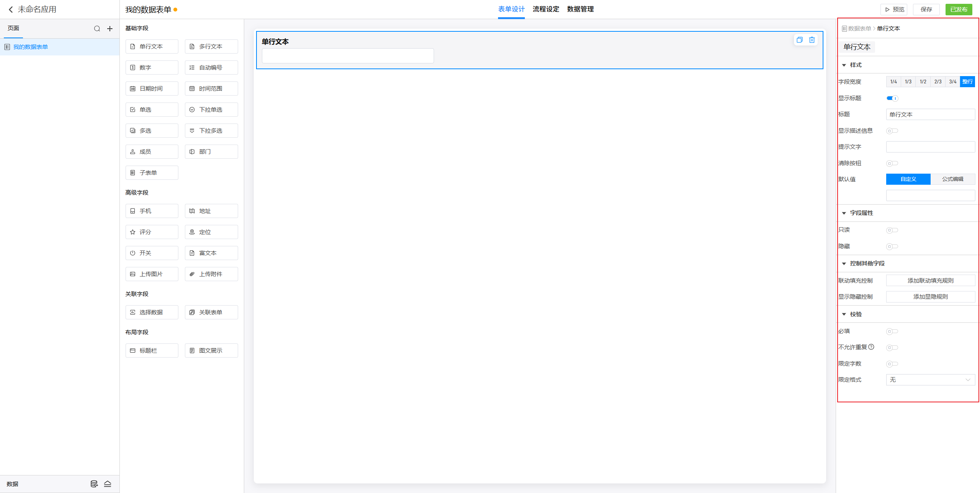Click the back arrow beside 未命名应用
980x493 pixels.
point(11,10)
